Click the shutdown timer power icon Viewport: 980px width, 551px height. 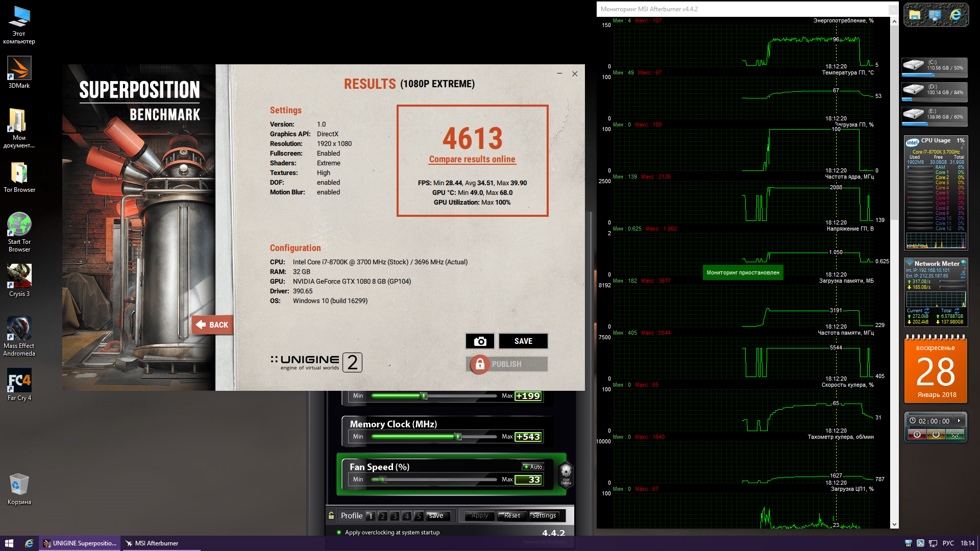pyautogui.click(x=936, y=435)
